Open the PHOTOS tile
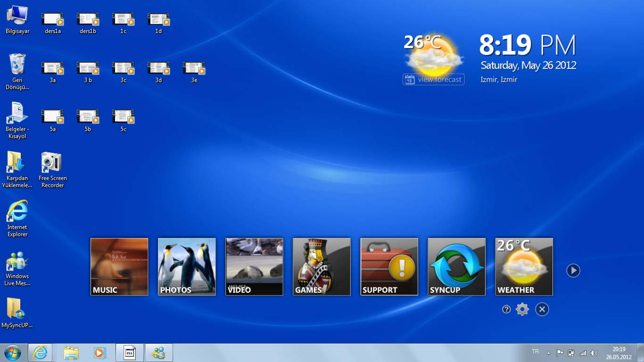 [x=187, y=266]
